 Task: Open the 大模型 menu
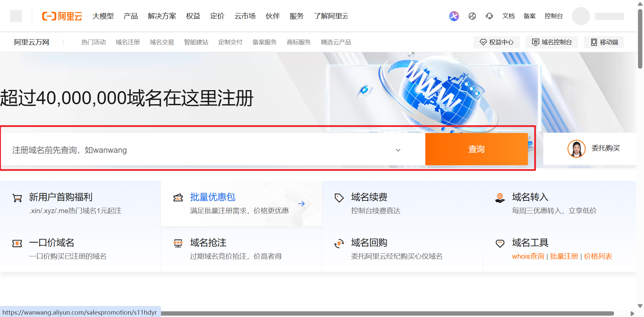point(103,16)
